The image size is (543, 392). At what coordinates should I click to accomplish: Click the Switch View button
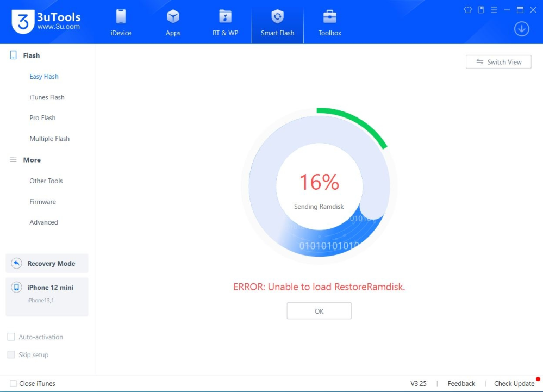[498, 61]
